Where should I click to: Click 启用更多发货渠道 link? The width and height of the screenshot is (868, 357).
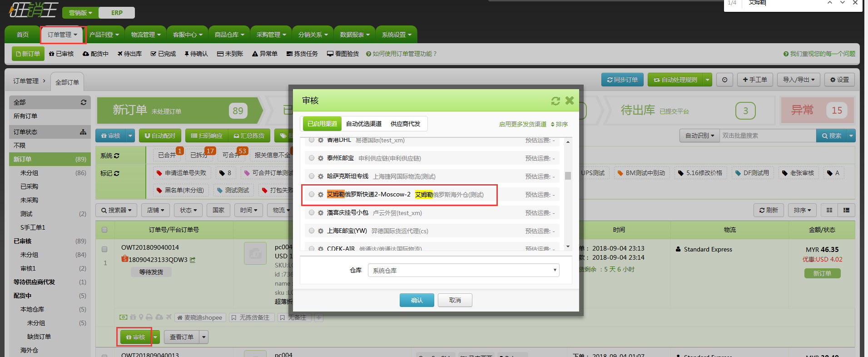[x=523, y=124]
